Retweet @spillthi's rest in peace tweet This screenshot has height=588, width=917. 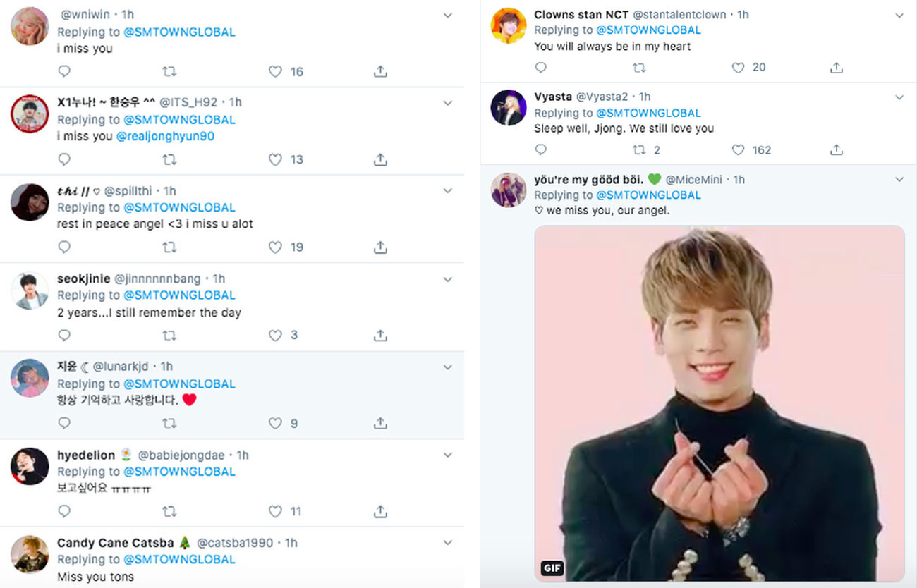click(x=169, y=247)
